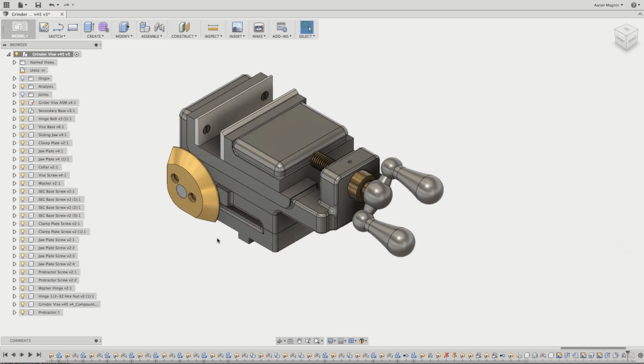Expand the Named Views folder

14,62
